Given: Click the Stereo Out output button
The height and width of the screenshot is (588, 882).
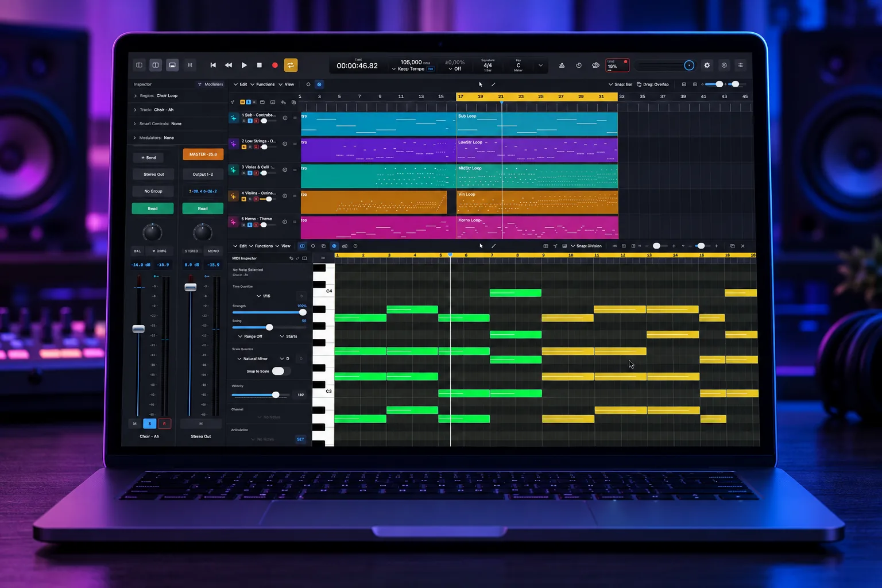Looking at the screenshot, I should [154, 174].
